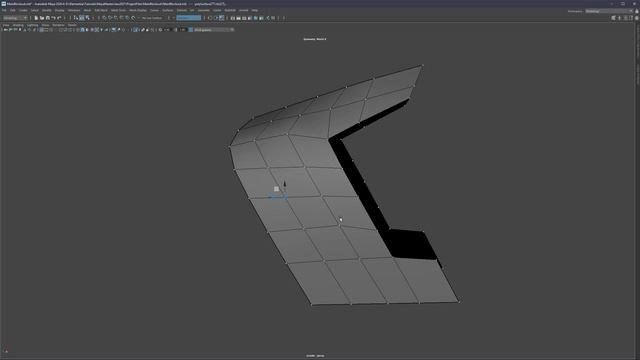Open the viewport Renderer panel menu
The image size is (640, 360).
[58, 25]
